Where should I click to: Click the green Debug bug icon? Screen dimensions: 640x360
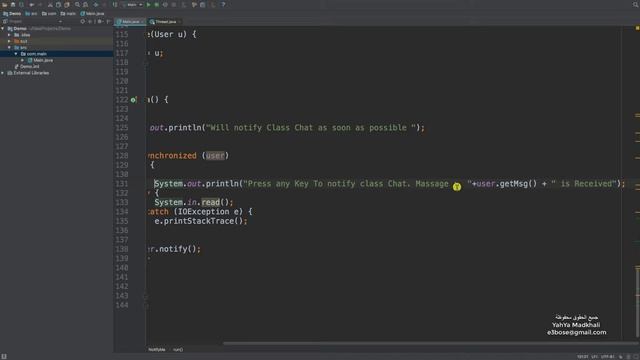[x=157, y=4]
